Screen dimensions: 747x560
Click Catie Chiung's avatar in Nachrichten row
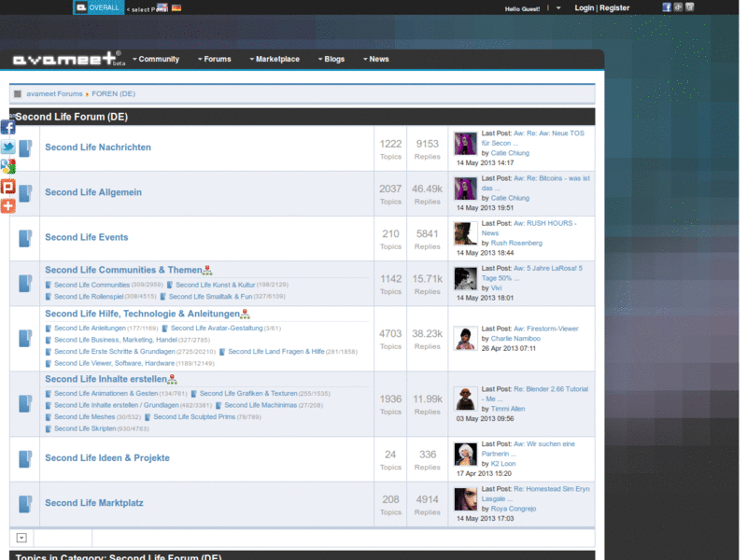tap(465, 144)
